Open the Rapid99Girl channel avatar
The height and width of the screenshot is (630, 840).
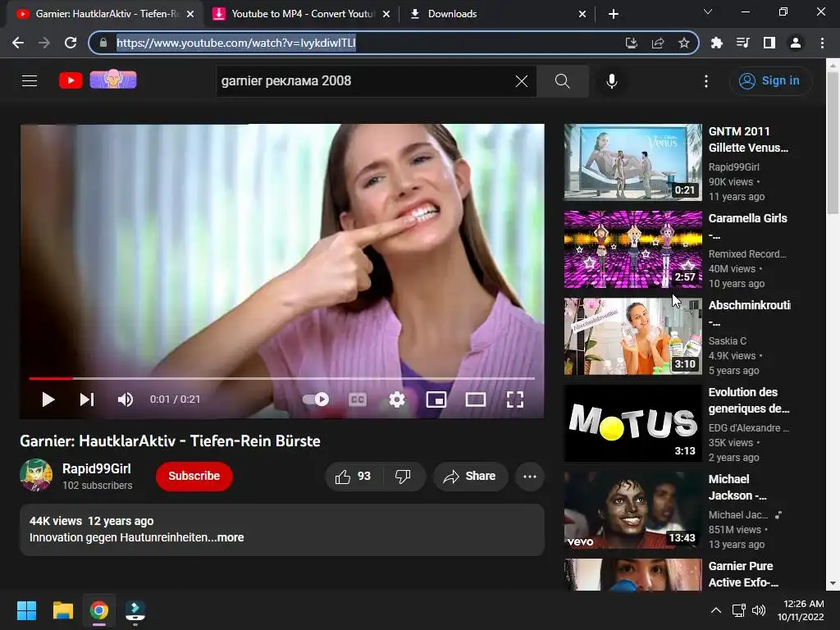pyautogui.click(x=36, y=475)
